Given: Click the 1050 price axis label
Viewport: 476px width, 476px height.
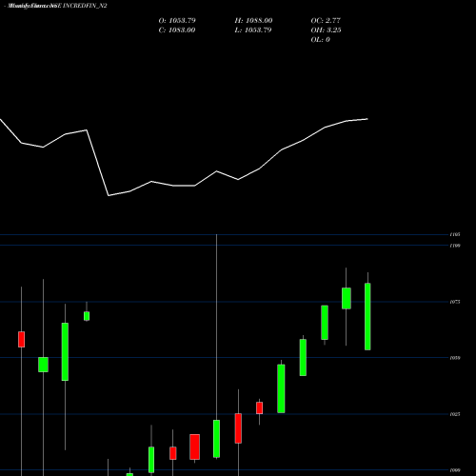Looking at the screenshot, I should pos(455,358).
